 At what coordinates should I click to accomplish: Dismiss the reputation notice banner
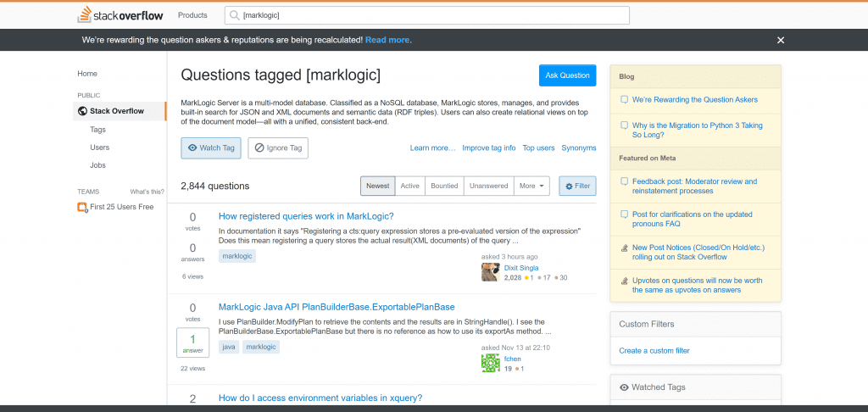pos(781,40)
